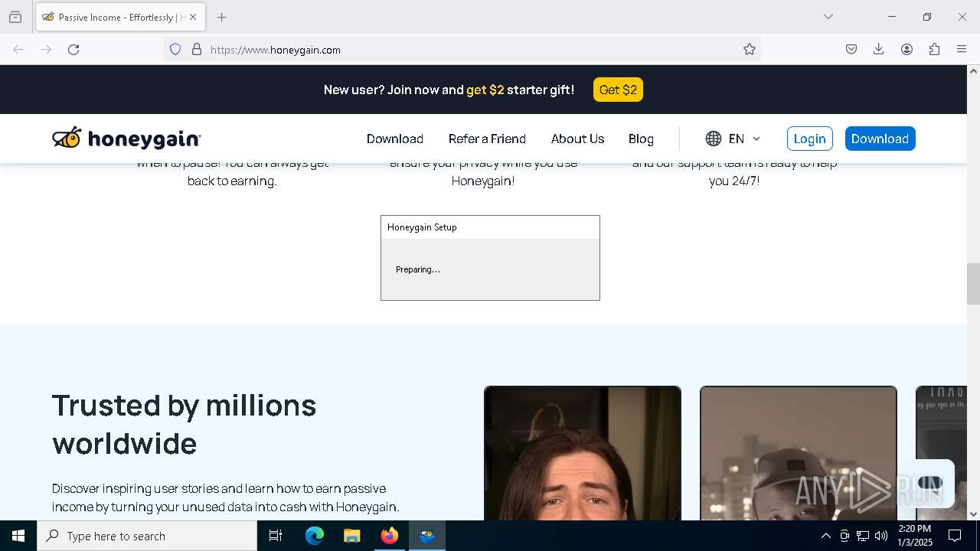
Task: Open the Firefox account icon
Action: 906,49
